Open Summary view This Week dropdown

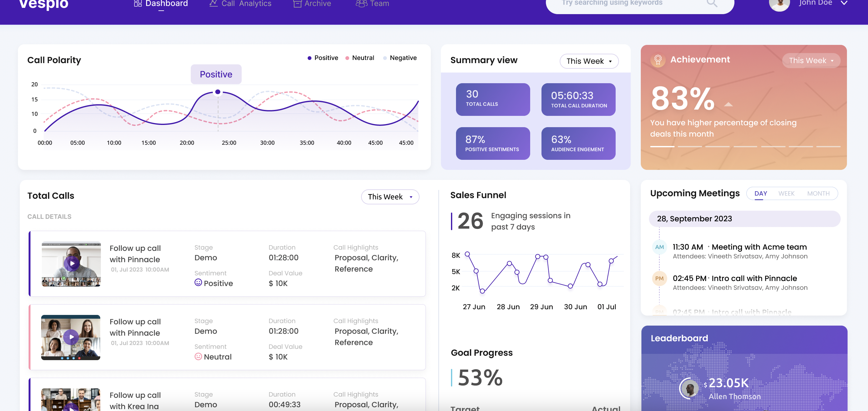click(589, 61)
